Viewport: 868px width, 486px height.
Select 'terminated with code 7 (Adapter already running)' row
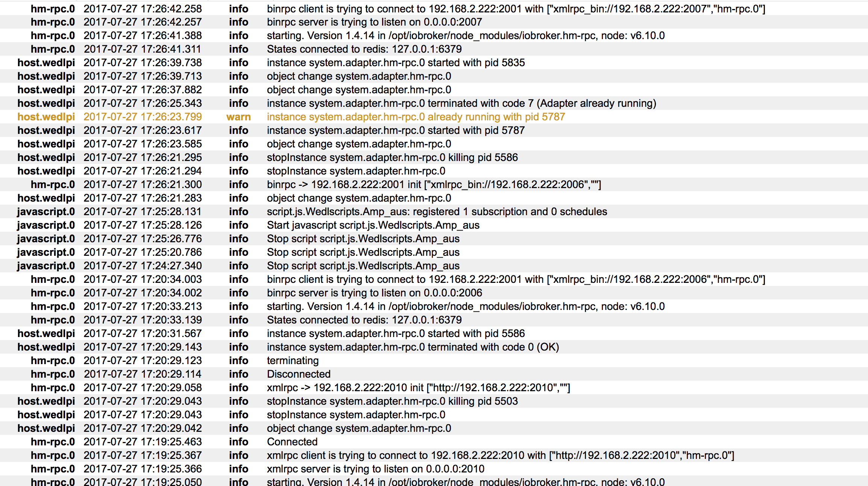(x=461, y=103)
